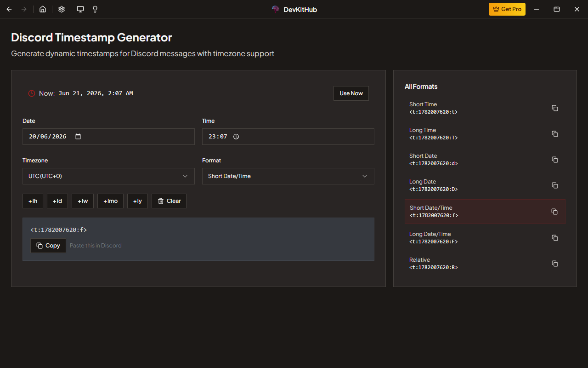This screenshot has height=368, width=588.
Task: Click the Time input showing 23:07
Action: point(288,137)
